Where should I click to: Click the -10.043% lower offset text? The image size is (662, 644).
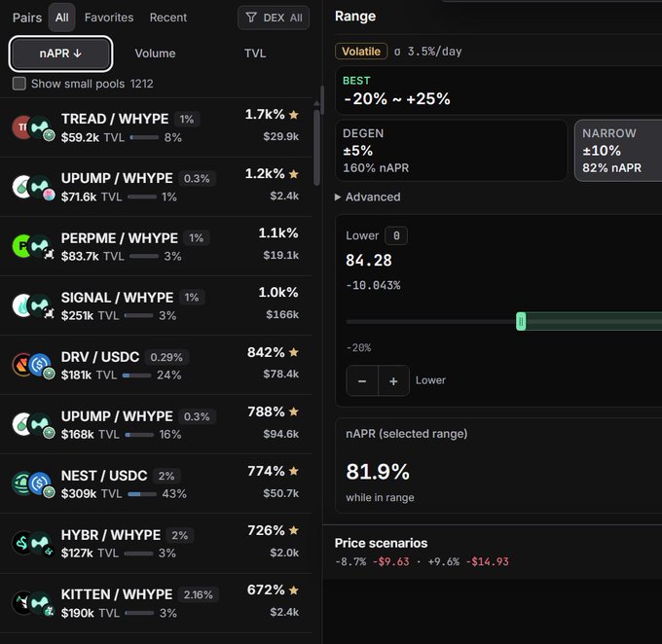pyautogui.click(x=373, y=286)
